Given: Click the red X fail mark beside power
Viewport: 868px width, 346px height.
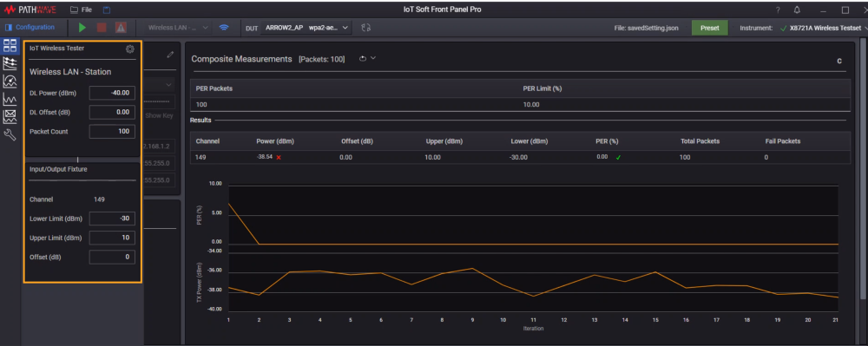Looking at the screenshot, I should click(279, 158).
